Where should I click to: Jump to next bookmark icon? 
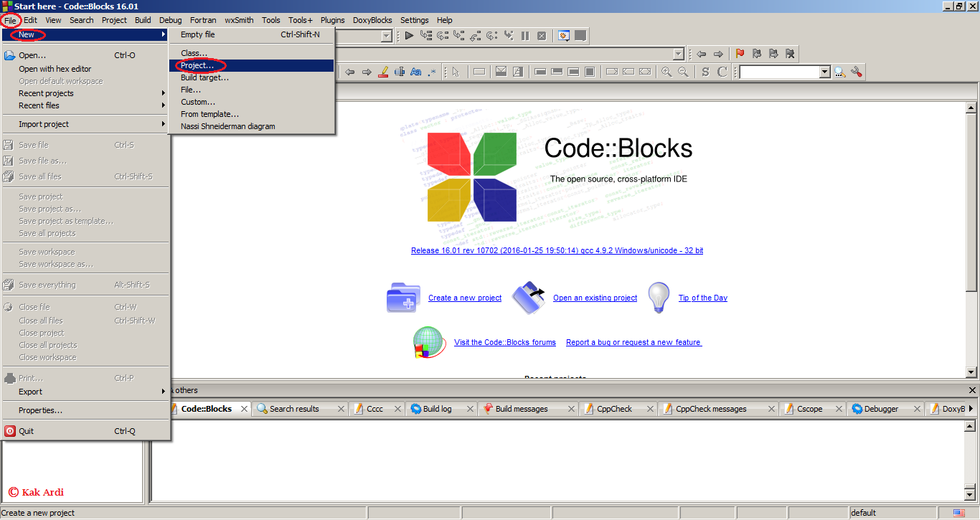click(773, 54)
